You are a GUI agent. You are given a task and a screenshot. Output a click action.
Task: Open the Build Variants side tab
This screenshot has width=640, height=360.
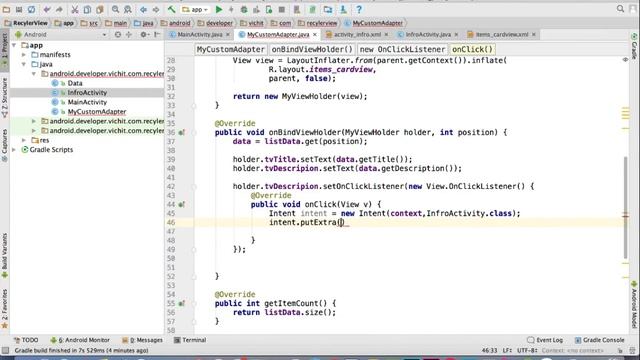(x=4, y=255)
